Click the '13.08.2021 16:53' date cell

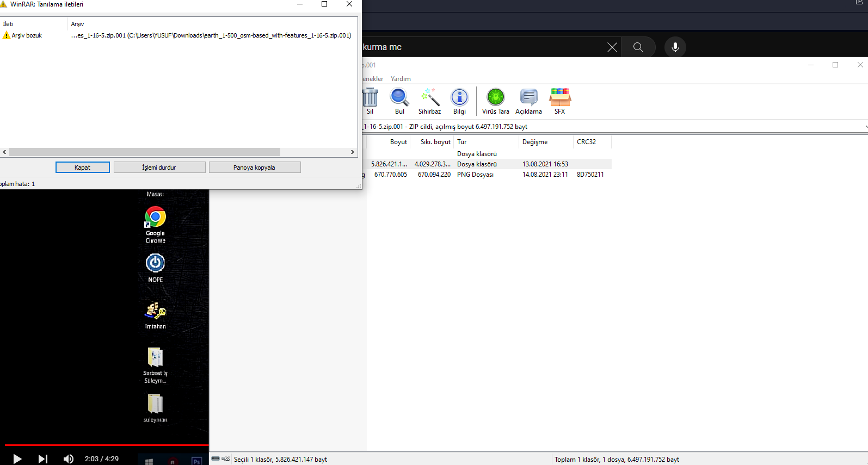[545, 164]
